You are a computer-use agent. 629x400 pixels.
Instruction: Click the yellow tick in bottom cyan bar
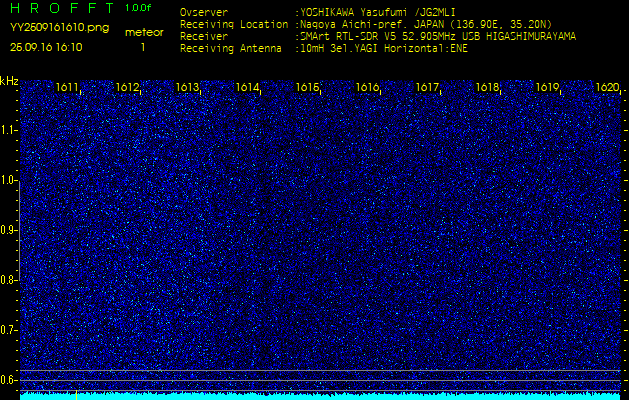tap(76, 395)
